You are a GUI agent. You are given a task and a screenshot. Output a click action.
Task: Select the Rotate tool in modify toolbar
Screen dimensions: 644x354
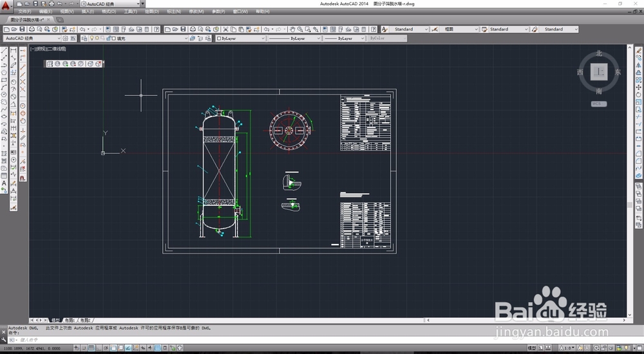pos(639,95)
